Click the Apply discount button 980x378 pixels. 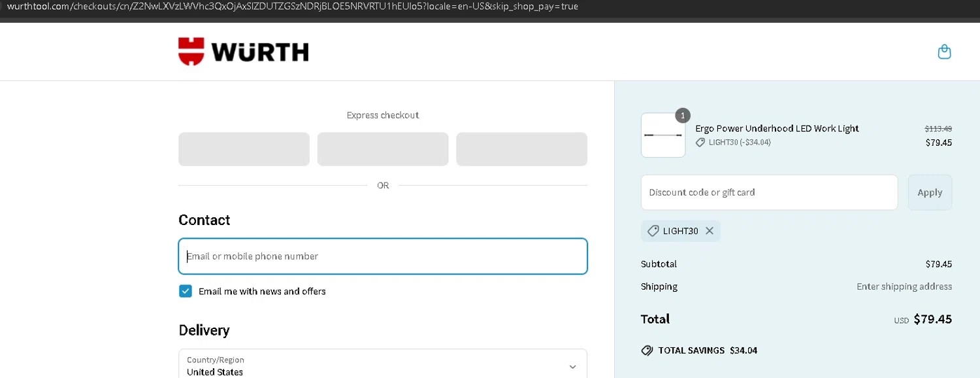pos(930,192)
